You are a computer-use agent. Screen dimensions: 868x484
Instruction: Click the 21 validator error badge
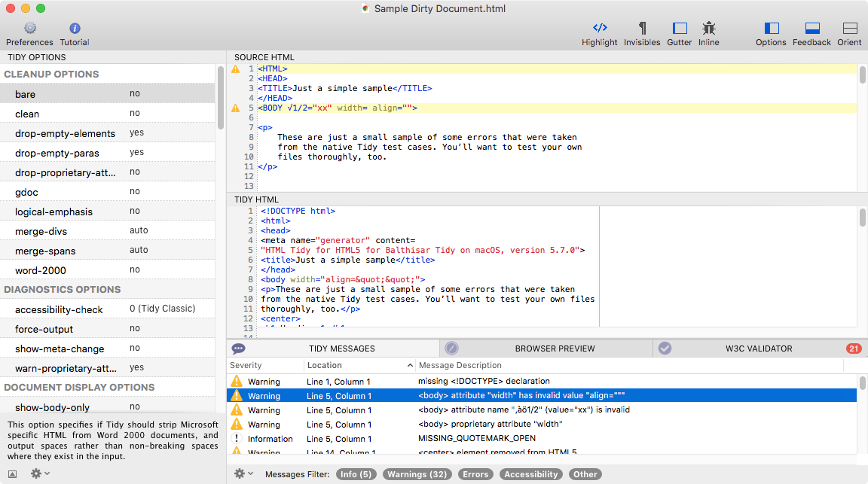(854, 349)
